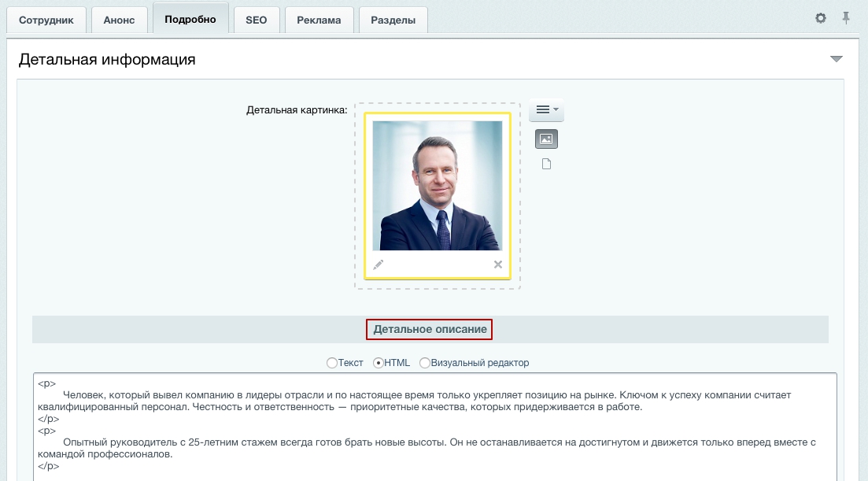The width and height of the screenshot is (868, 481).
Task: Select the HTML radio button
Action: [x=378, y=363]
